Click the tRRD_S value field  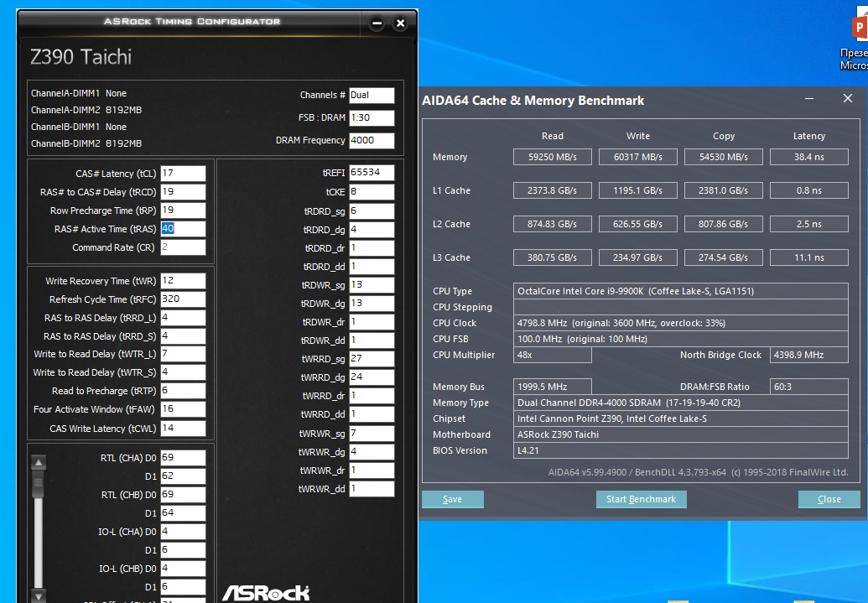(x=183, y=336)
